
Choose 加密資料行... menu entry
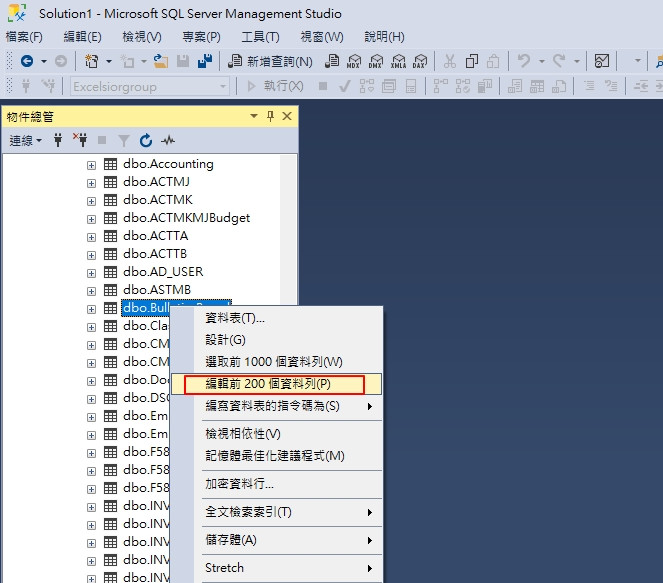pyautogui.click(x=277, y=484)
